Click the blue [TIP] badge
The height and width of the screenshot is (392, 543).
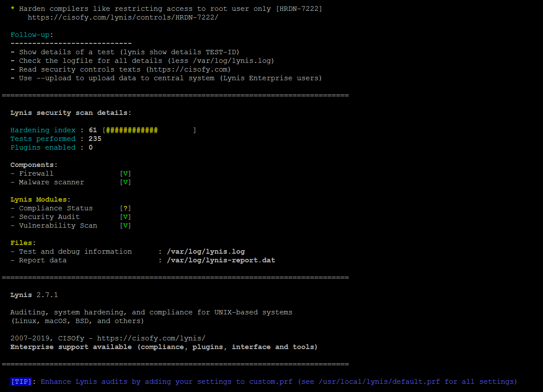click(x=21, y=382)
